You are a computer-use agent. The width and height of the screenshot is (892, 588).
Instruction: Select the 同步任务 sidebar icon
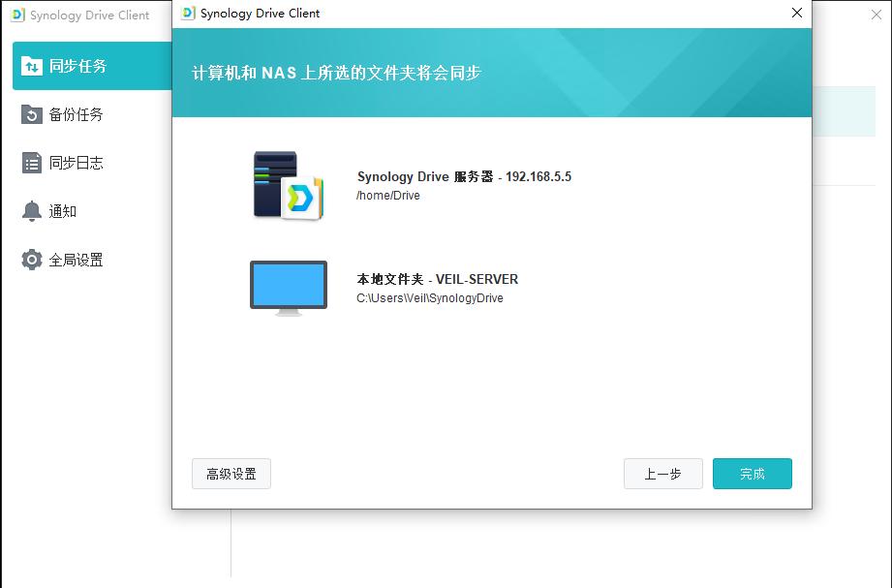32,66
